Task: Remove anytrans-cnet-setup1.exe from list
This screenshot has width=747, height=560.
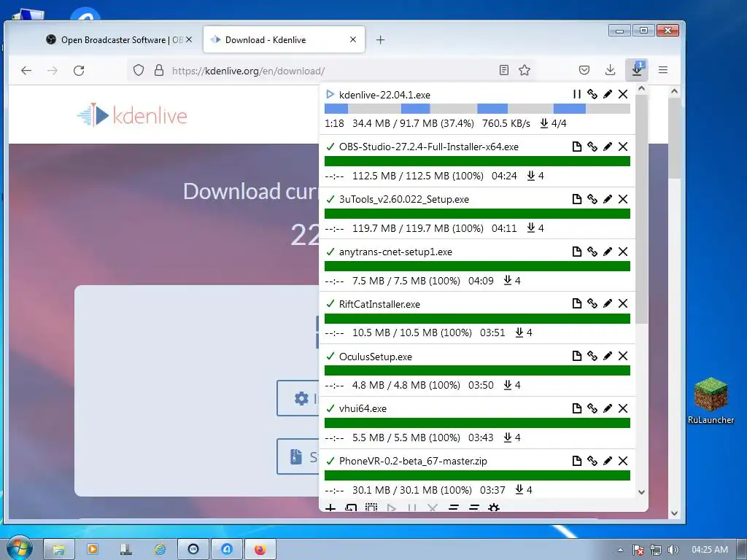Action: coord(623,252)
